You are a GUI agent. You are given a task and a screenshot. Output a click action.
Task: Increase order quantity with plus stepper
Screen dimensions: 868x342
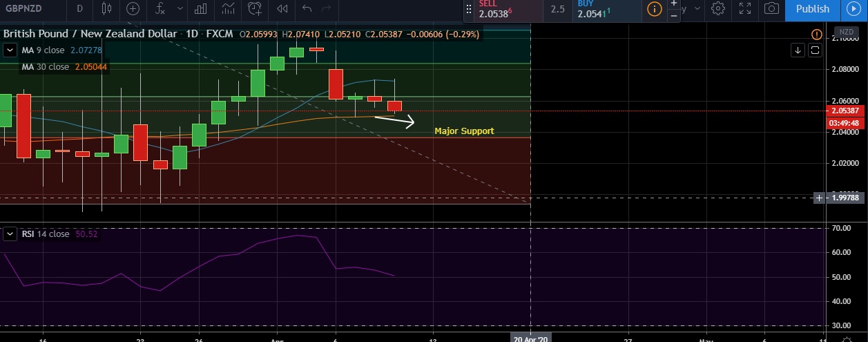pos(674,3)
